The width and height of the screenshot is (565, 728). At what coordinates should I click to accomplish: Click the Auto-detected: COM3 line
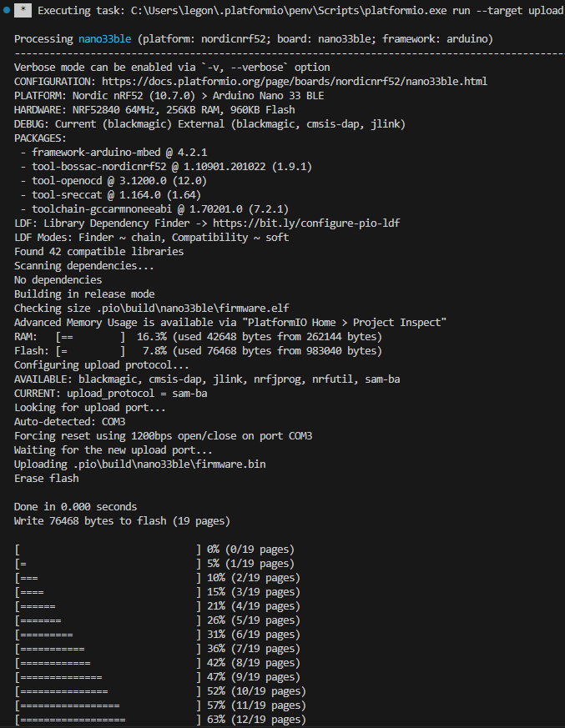pos(70,422)
